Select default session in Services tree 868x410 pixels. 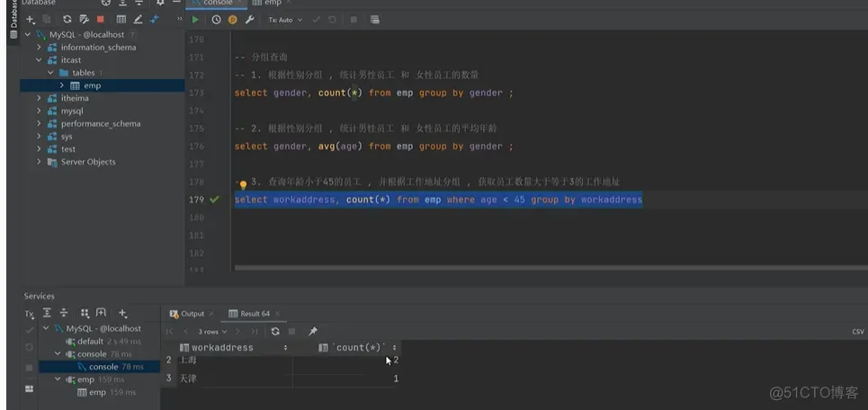tap(91, 342)
